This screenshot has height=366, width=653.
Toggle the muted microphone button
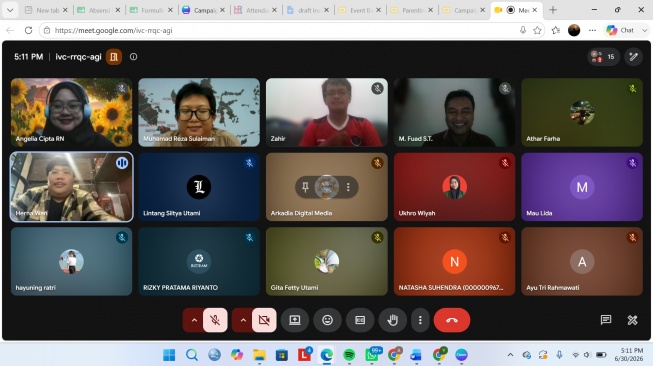(215, 320)
